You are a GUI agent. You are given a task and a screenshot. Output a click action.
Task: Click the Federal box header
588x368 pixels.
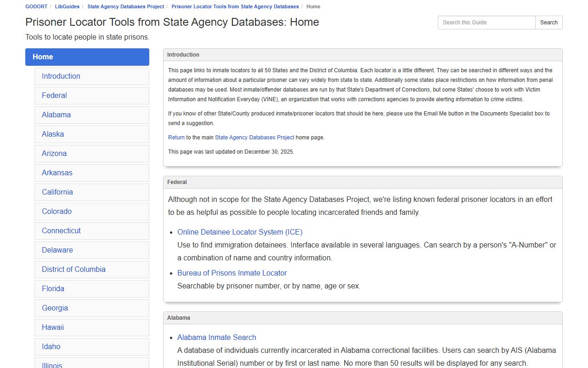(x=363, y=182)
